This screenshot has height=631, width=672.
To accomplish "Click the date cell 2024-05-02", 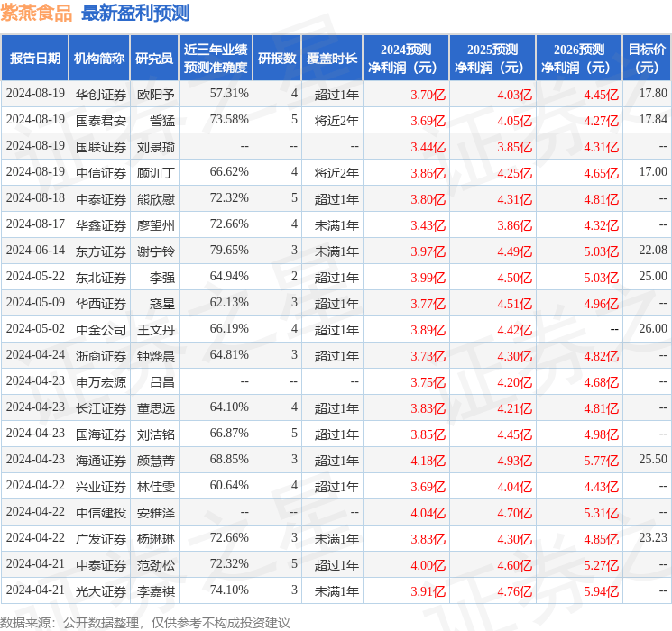I will click(x=35, y=328).
